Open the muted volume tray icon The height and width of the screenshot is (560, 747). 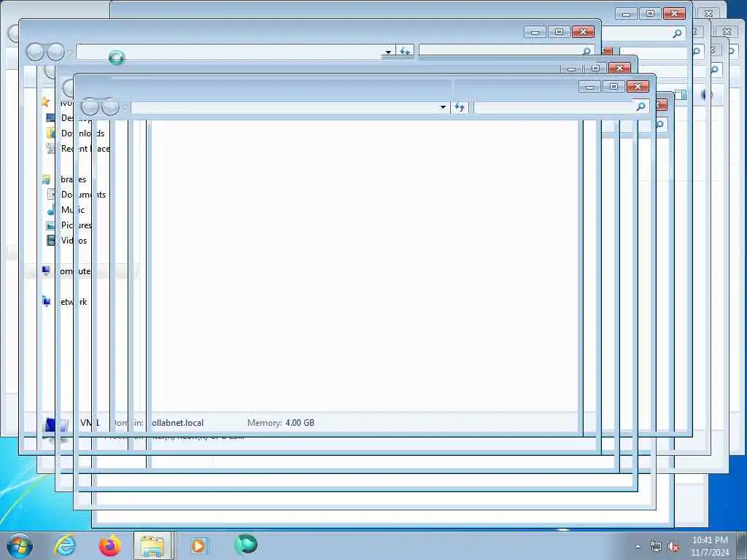[673, 547]
